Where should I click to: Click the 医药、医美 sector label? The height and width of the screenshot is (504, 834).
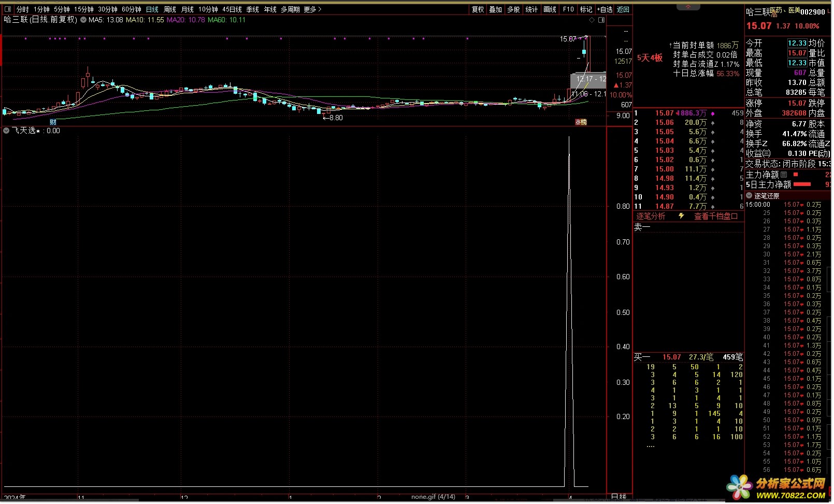[786, 10]
